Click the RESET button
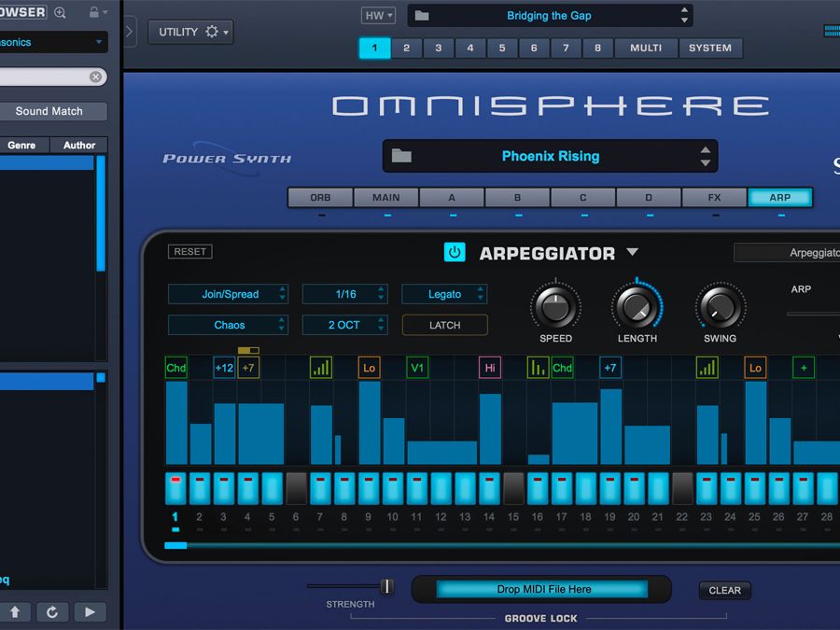Image resolution: width=840 pixels, height=630 pixels. (x=190, y=251)
